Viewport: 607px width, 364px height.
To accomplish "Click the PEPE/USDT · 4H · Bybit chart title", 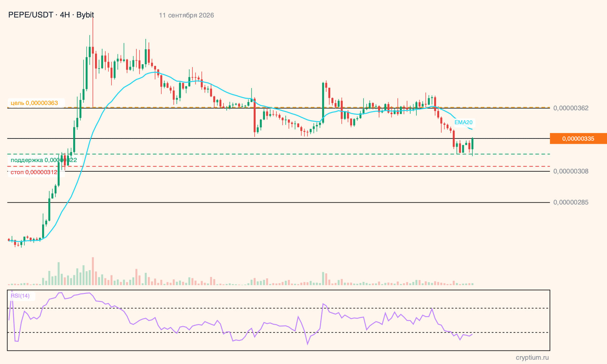I will (x=51, y=15).
